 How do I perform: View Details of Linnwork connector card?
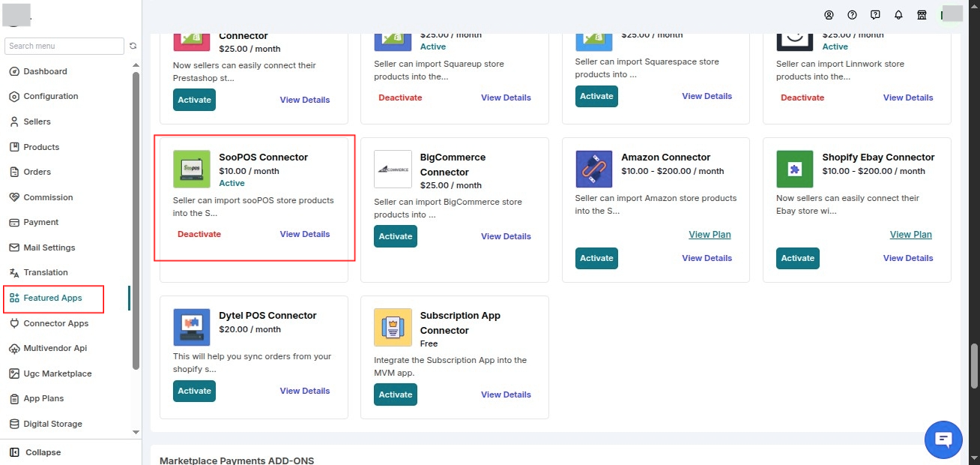click(908, 97)
